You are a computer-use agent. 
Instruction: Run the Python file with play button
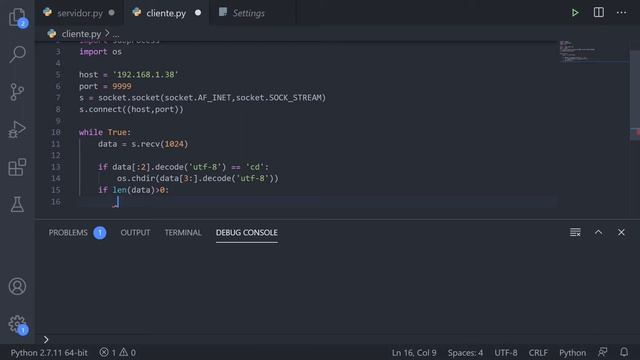point(575,13)
